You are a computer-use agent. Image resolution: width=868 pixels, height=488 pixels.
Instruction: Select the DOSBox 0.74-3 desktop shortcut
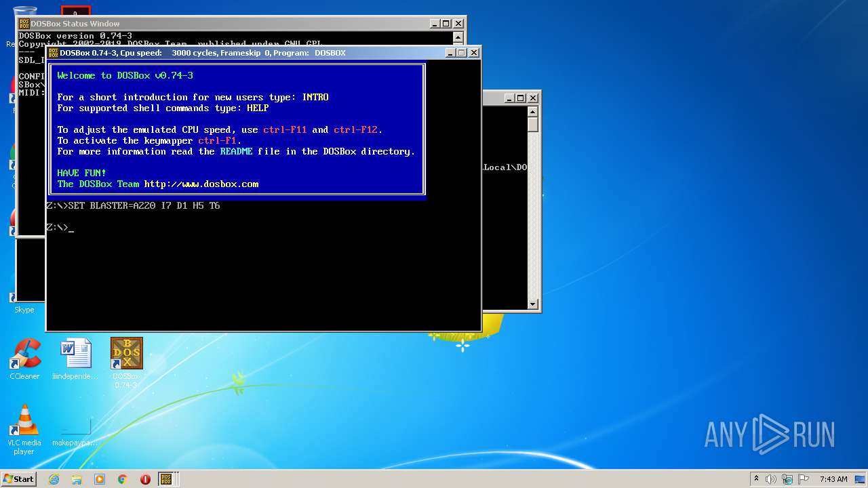tap(126, 363)
